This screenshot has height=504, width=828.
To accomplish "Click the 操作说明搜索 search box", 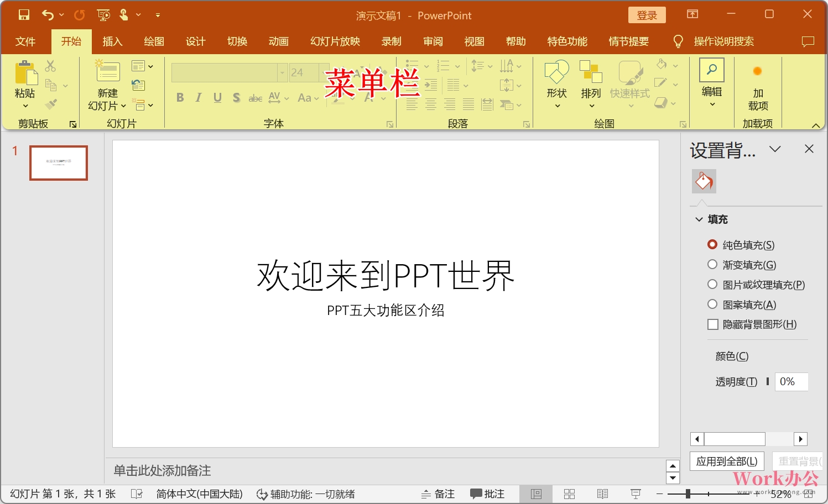I will coord(723,41).
